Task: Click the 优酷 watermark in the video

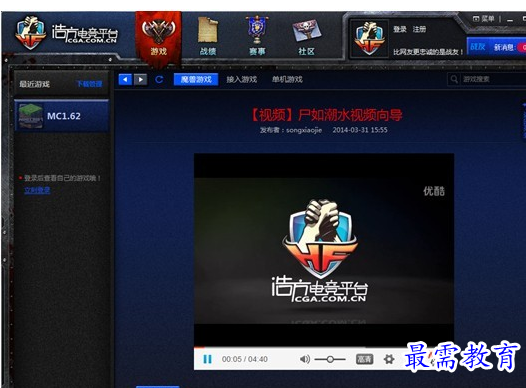Action: coord(434,191)
